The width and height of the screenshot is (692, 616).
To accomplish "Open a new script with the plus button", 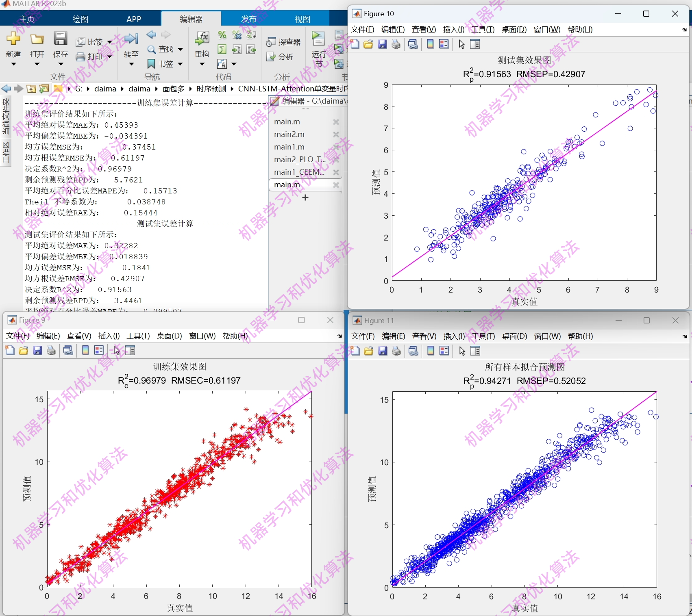I will click(x=306, y=198).
